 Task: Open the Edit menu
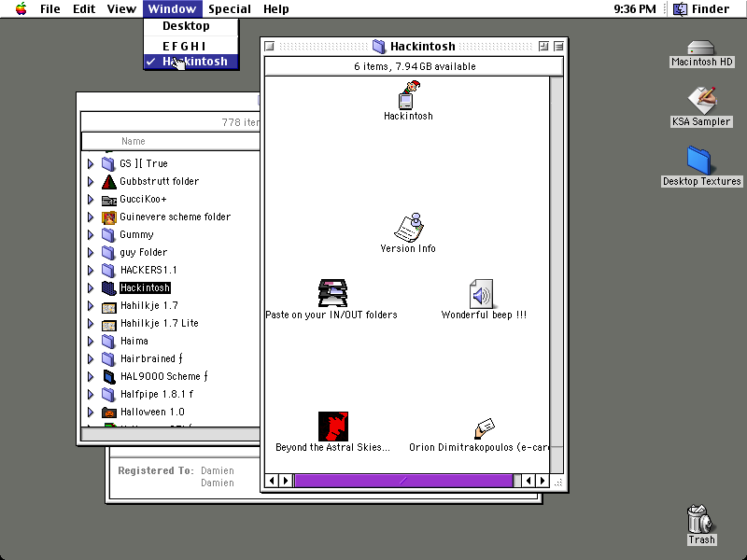pyautogui.click(x=84, y=9)
